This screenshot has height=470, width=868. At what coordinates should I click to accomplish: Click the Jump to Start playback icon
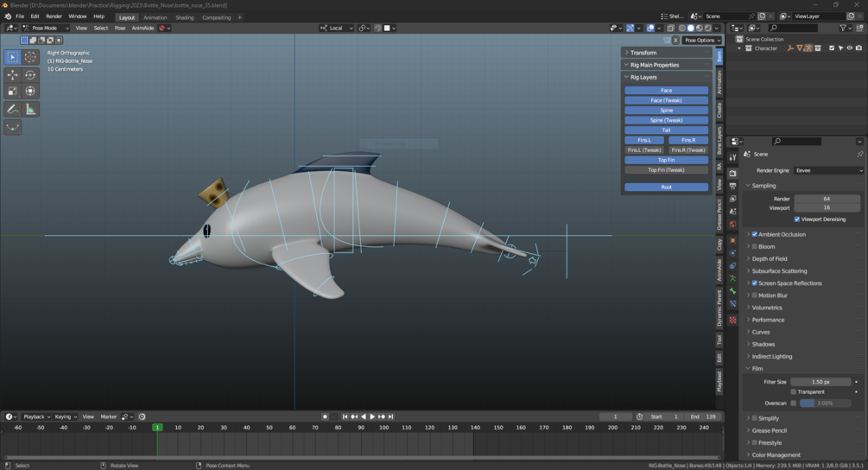(345, 416)
